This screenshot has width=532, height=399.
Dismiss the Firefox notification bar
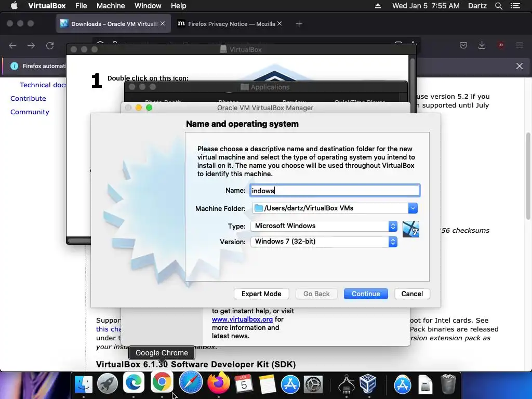click(x=520, y=66)
